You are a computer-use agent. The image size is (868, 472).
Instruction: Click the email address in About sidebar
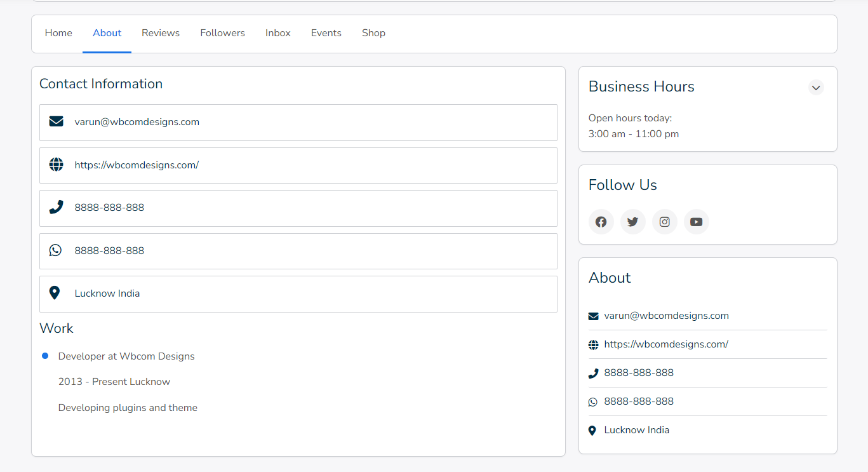666,316
